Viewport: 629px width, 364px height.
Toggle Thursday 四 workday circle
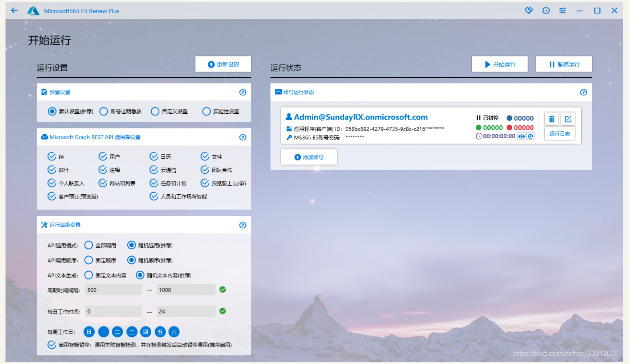146,332
